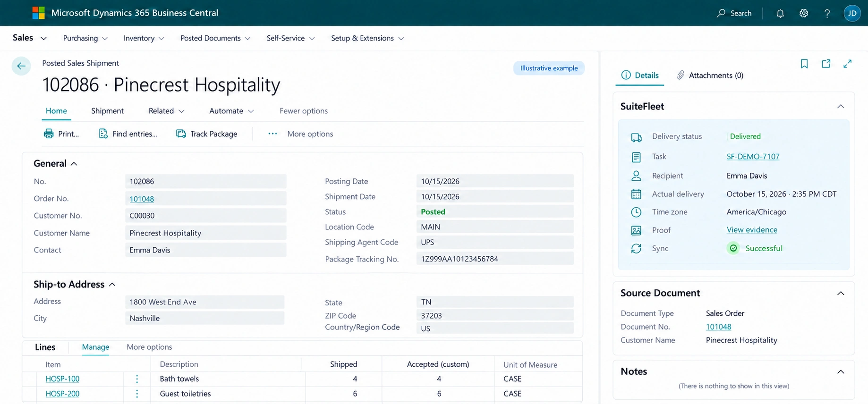Open row menu dots for HOSP-200
The height and width of the screenshot is (404, 868).
[137, 394]
